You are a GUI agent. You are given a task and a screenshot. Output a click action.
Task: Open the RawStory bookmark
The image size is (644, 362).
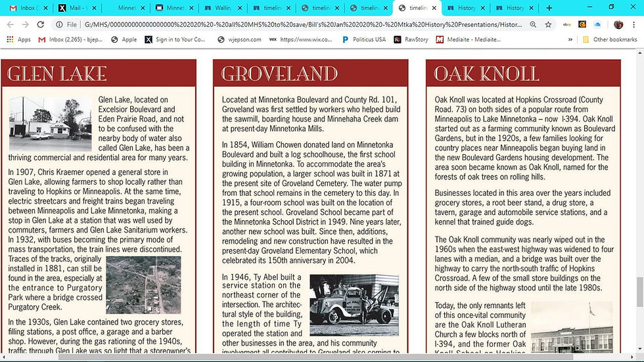tap(411, 39)
